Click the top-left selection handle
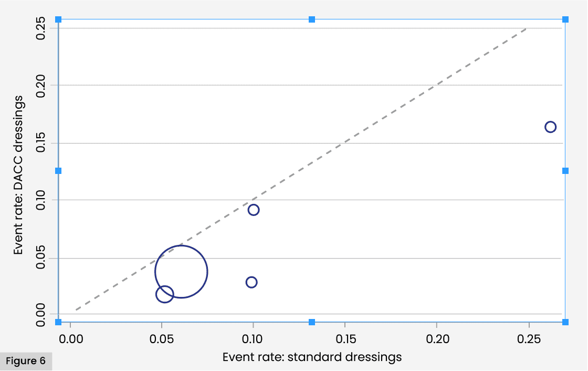 [x=58, y=19]
